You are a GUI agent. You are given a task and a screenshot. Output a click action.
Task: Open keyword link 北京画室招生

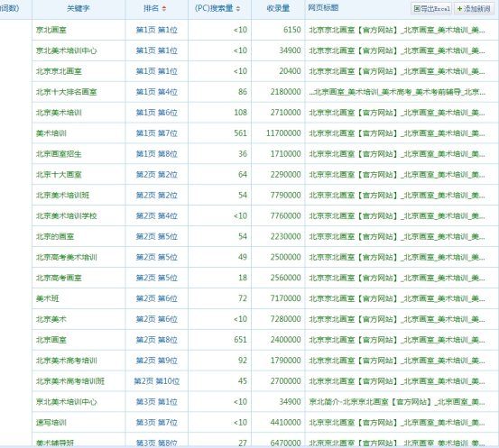[x=59, y=154]
